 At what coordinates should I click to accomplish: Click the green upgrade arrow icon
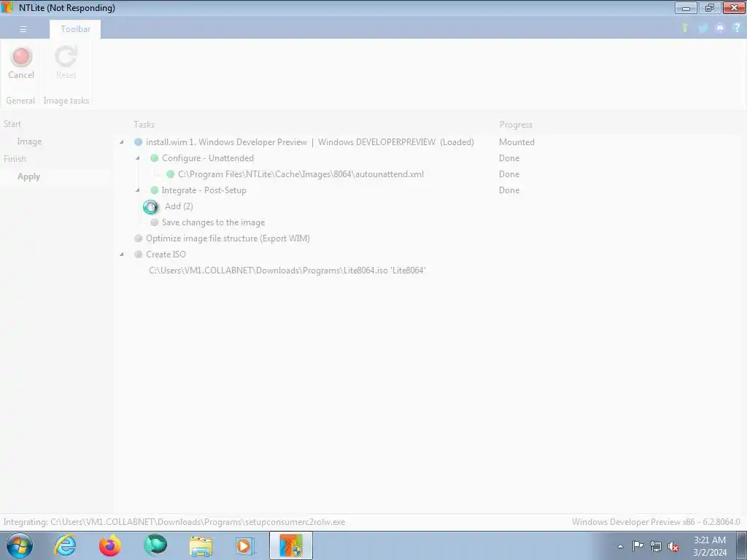click(x=685, y=28)
